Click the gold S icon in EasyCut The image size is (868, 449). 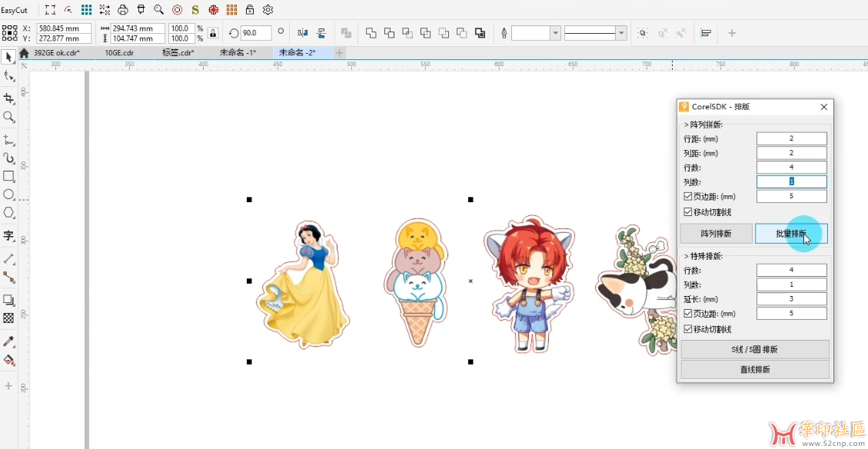(195, 9)
